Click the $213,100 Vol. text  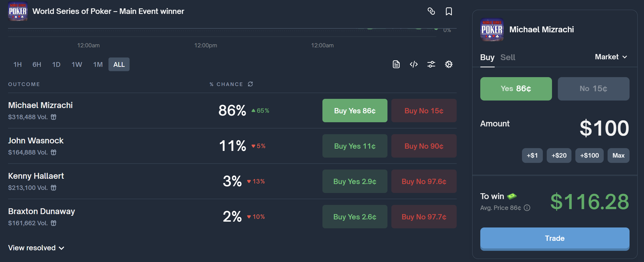(28, 188)
